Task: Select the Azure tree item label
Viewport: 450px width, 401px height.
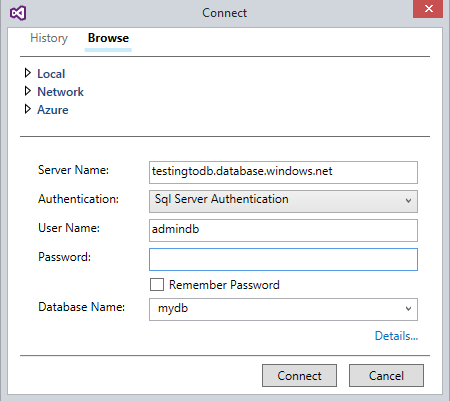Action: [53, 110]
